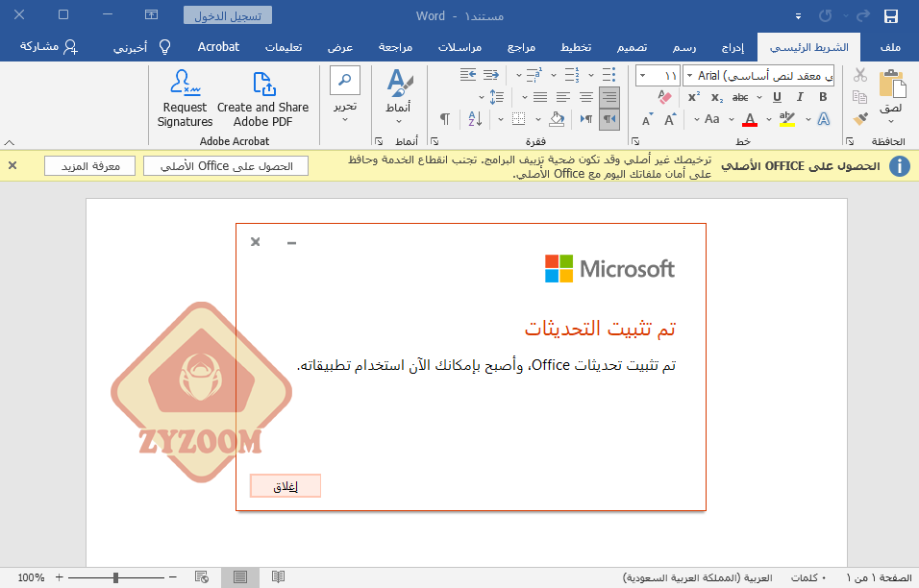Open the ملف tab
Screen dimensions: 919x588
(890, 47)
